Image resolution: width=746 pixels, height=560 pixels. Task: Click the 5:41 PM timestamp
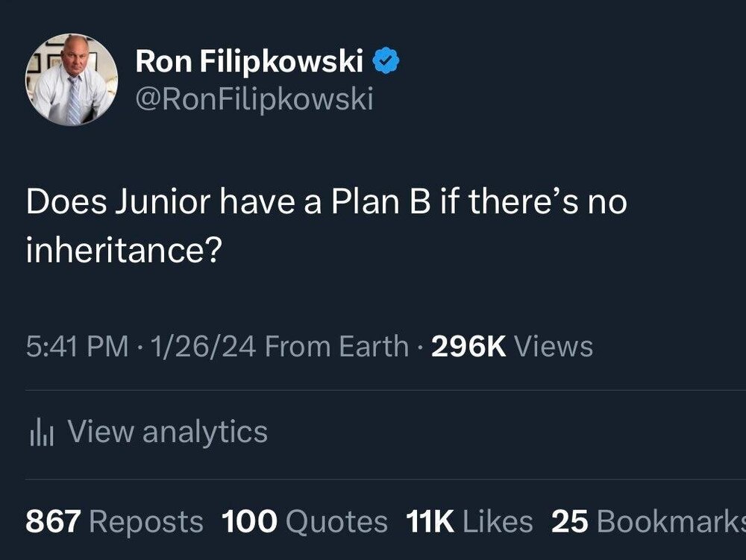[76, 347]
